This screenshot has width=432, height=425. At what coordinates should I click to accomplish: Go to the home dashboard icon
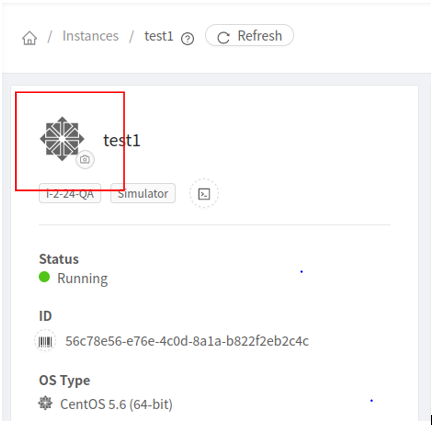click(x=29, y=38)
